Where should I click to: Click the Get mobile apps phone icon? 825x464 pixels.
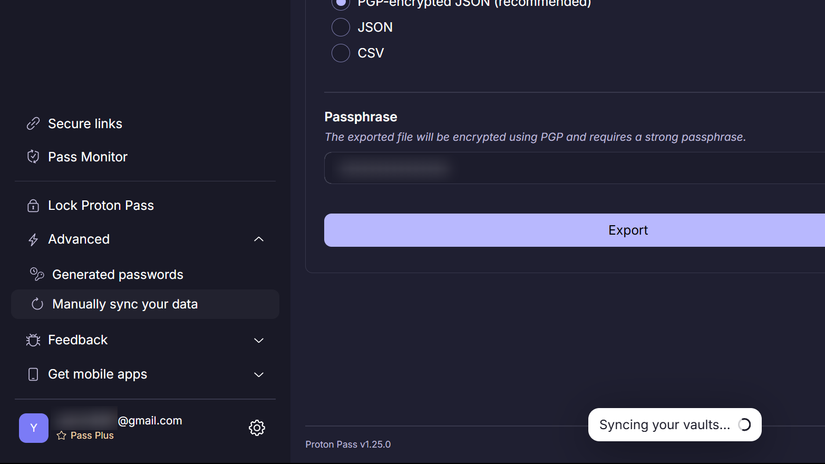33,374
